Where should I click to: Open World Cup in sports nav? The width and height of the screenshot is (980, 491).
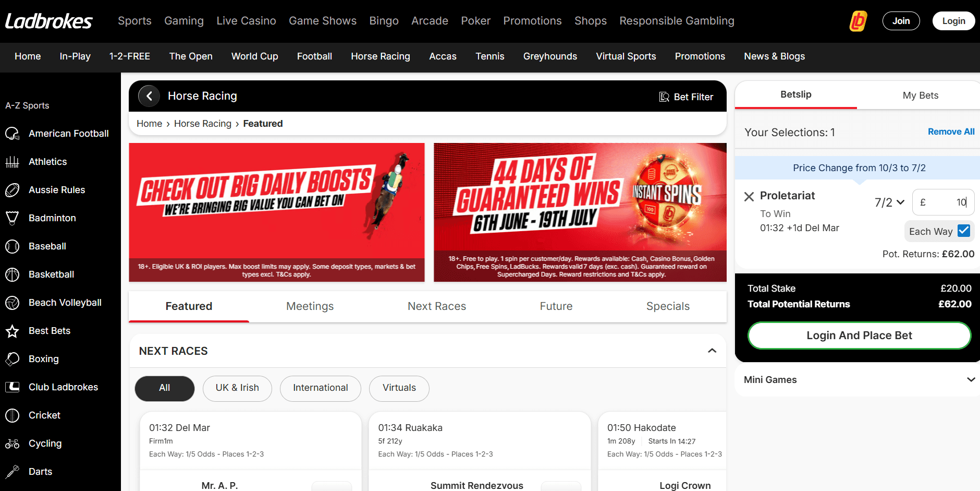coord(255,56)
